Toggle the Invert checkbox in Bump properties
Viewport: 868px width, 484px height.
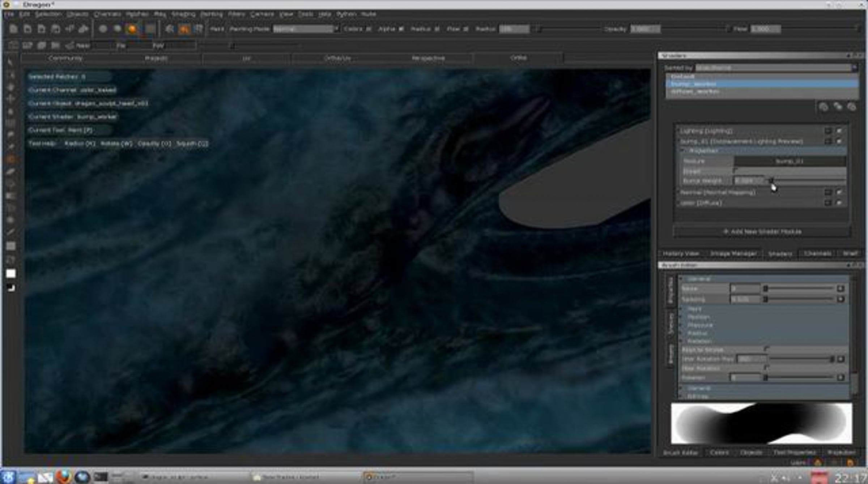[x=735, y=170]
